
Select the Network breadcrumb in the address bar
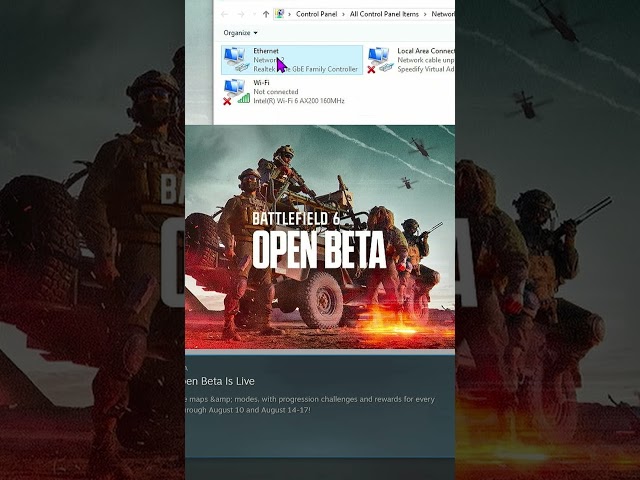pos(443,14)
